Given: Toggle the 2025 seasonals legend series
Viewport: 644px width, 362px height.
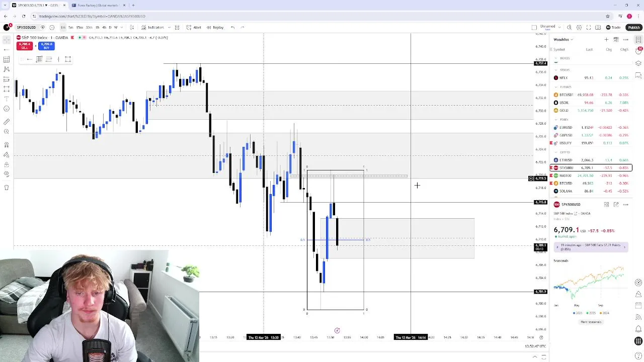Looking at the screenshot, I should point(591,313).
